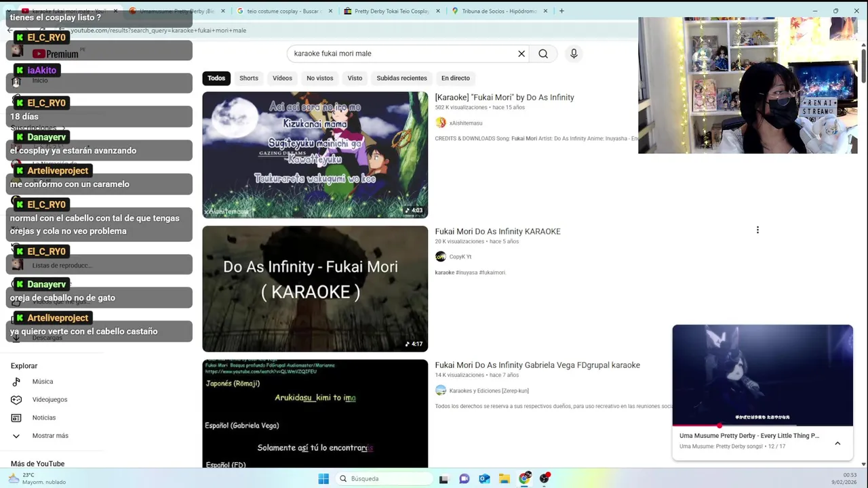This screenshot has height=488, width=868.
Task: Open File Explorer from taskbar
Action: click(x=505, y=479)
